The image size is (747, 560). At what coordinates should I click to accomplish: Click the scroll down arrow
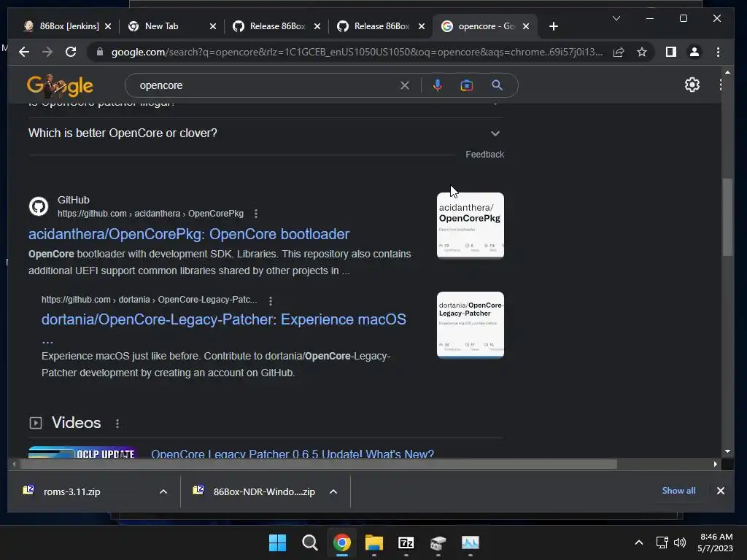727,451
